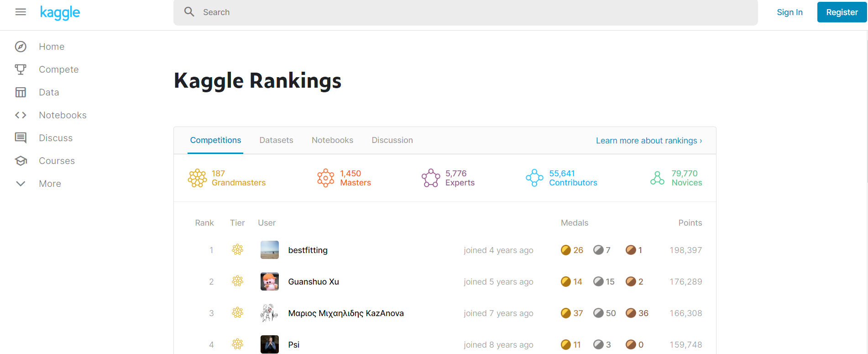Click the 5,776 Experts filter
Viewport: 868px width, 354px height.
[x=448, y=178]
